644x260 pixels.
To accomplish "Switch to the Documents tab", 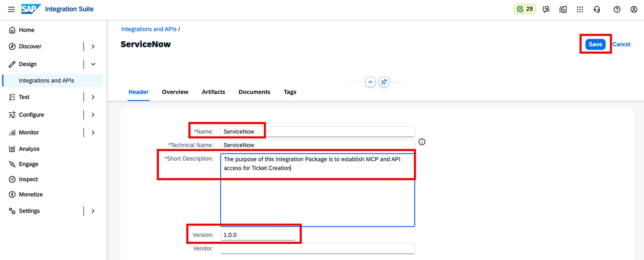I will click(254, 92).
